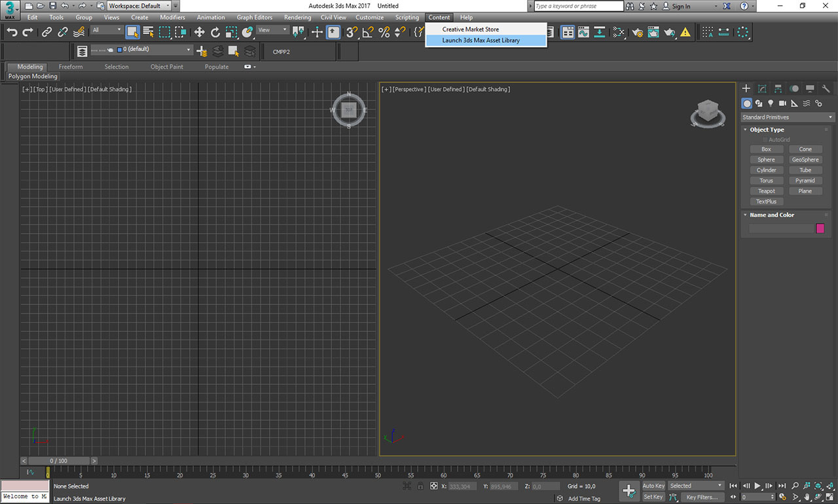Select the Cameras category icon

(782, 103)
